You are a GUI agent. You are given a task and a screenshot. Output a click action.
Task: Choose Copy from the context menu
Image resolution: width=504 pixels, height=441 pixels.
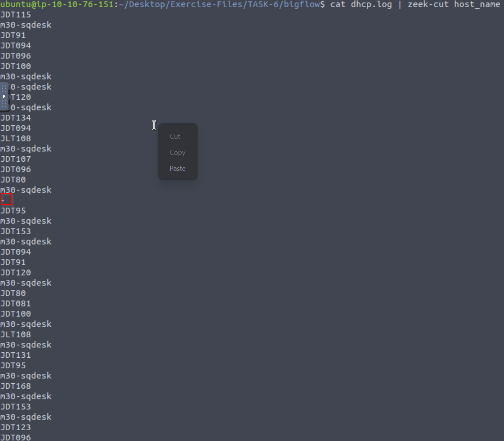click(178, 152)
